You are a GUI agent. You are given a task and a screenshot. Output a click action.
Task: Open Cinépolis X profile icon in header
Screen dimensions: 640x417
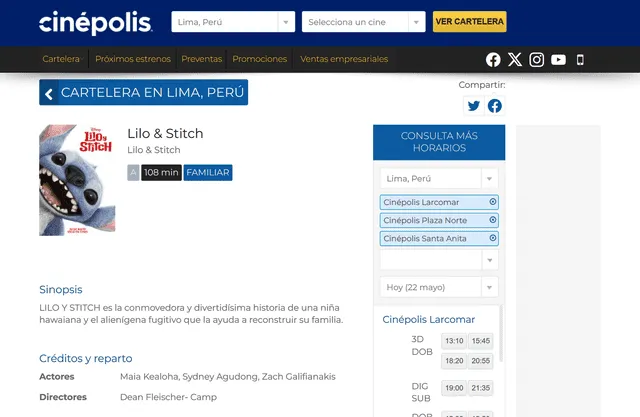point(515,60)
